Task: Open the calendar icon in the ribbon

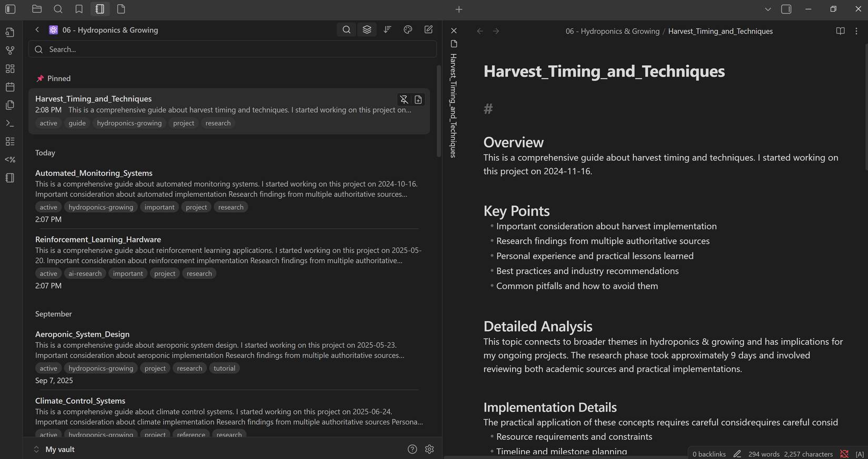Action: click(x=10, y=87)
